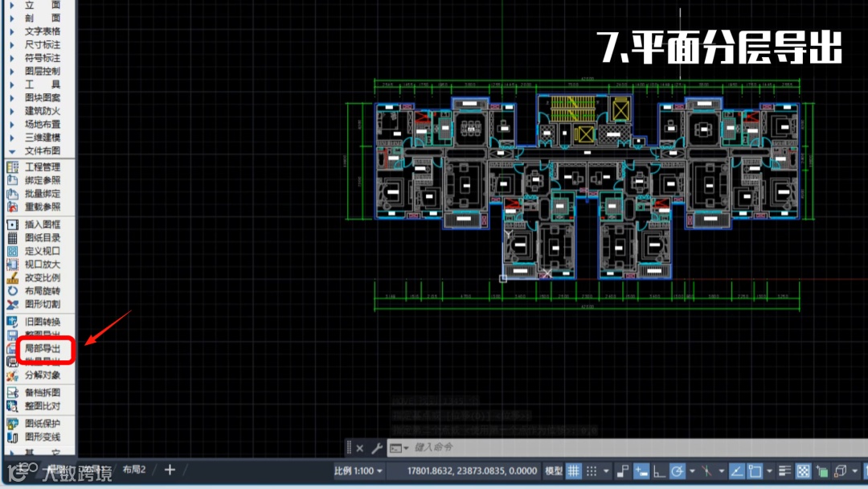Screen dimensions: 868x489
Task: Click the 改变比例 change scale icon
Action: (x=12, y=277)
